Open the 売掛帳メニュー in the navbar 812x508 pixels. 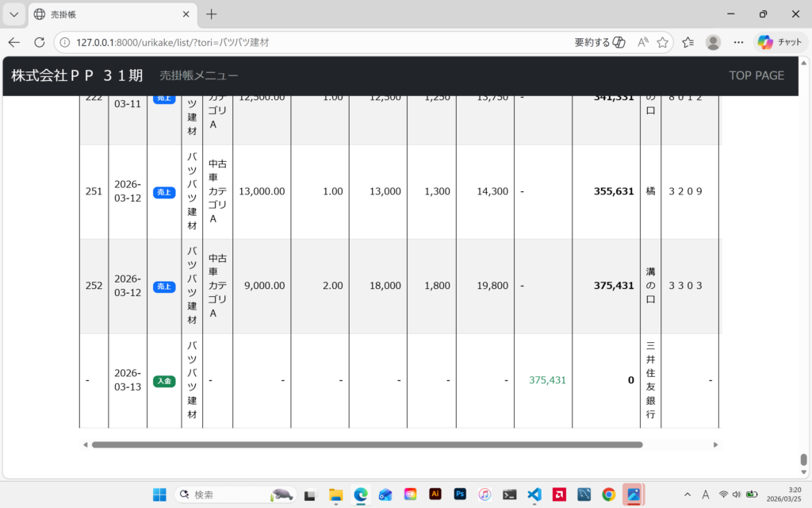click(198, 75)
